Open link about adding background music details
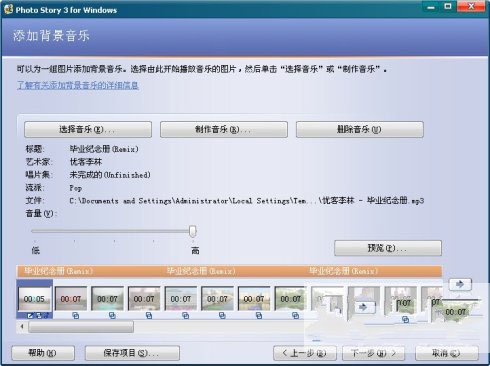The height and width of the screenshot is (366, 490). [x=78, y=85]
